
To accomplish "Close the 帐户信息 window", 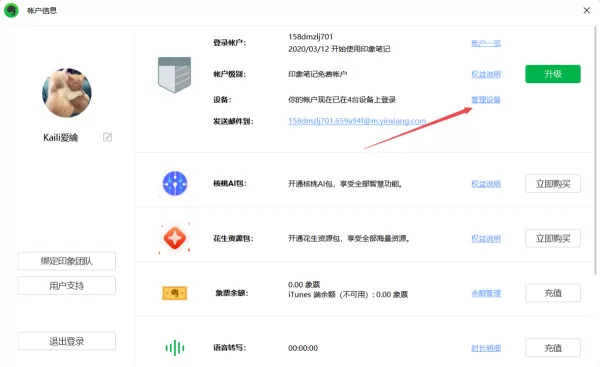I will click(586, 10).
